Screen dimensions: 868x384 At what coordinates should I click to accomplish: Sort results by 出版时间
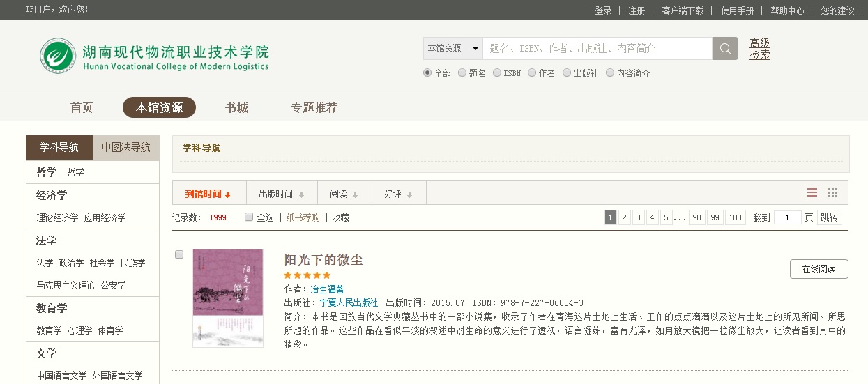[281, 194]
